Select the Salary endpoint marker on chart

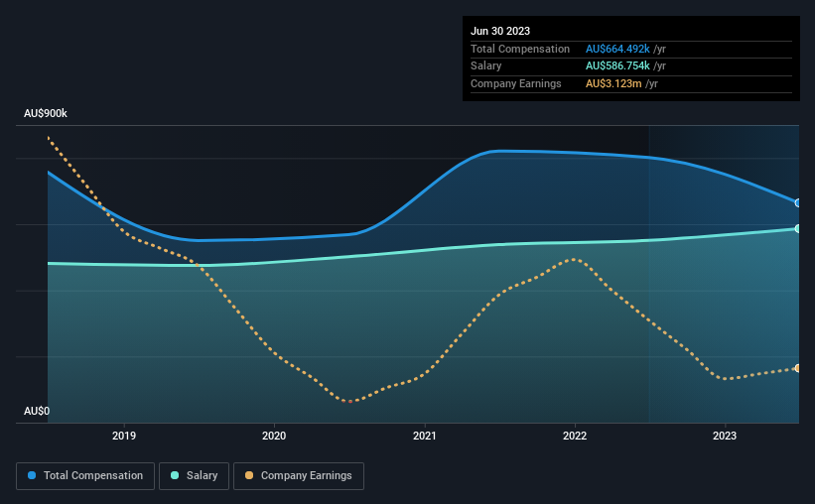click(798, 228)
